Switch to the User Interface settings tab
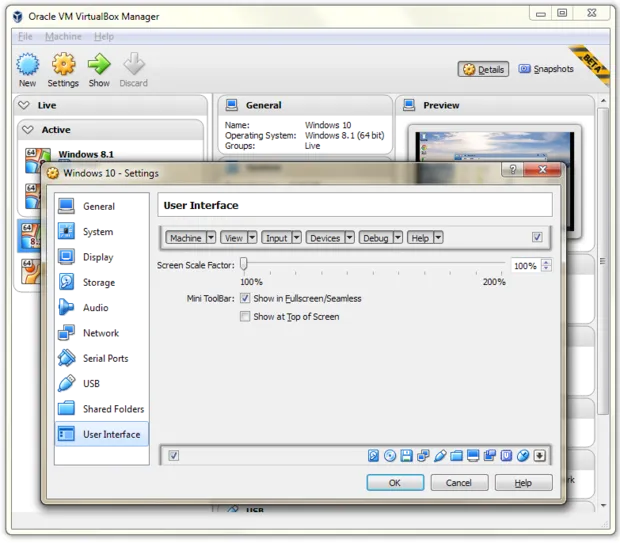The width and height of the screenshot is (620, 543). pos(101,434)
